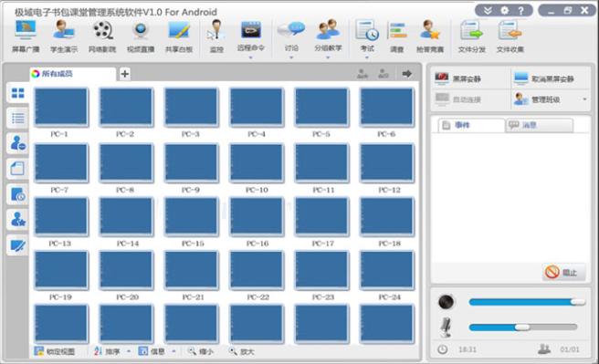The image size is (599, 364).
Task: Click the speaker volume icon
Action: (x=447, y=302)
